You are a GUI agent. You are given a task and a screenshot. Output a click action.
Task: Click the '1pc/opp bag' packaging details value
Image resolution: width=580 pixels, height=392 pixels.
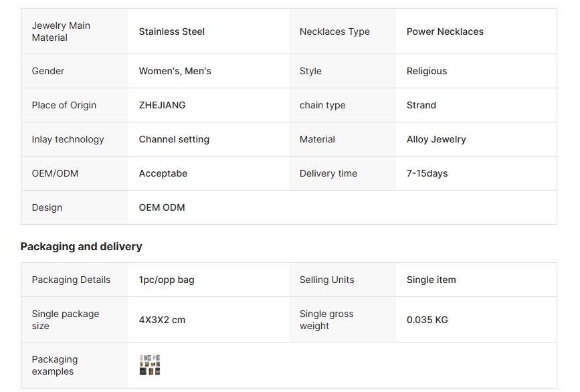click(167, 280)
